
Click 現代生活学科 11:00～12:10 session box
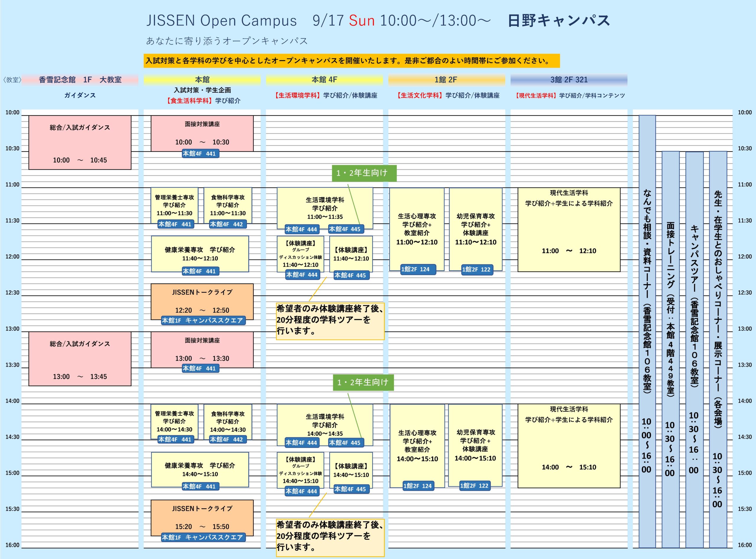point(569,230)
